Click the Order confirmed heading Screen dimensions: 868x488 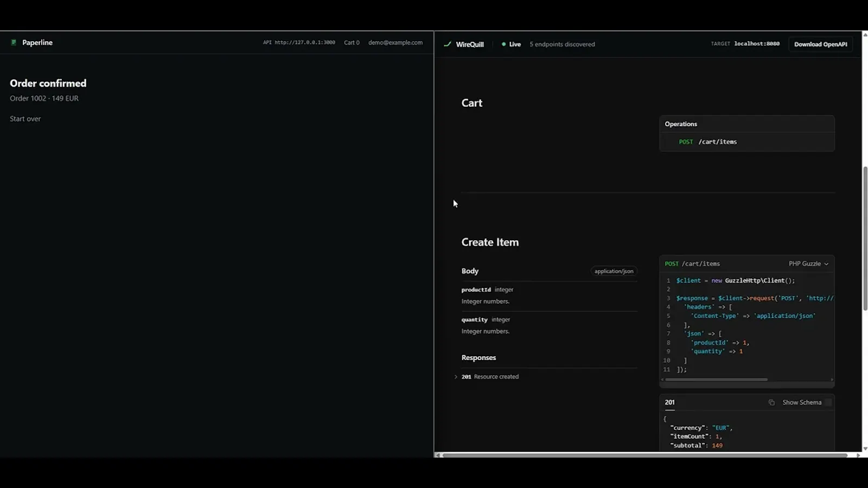[48, 84]
